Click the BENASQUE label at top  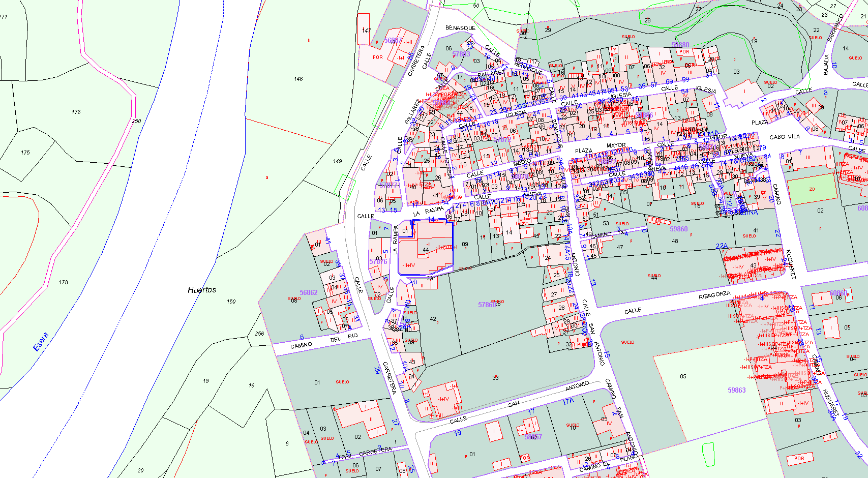coord(460,28)
